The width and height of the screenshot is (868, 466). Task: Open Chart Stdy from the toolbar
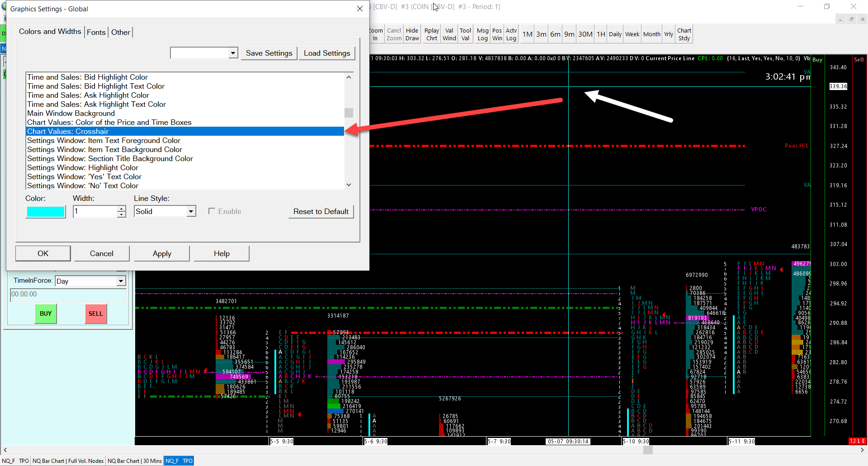pyautogui.click(x=684, y=34)
